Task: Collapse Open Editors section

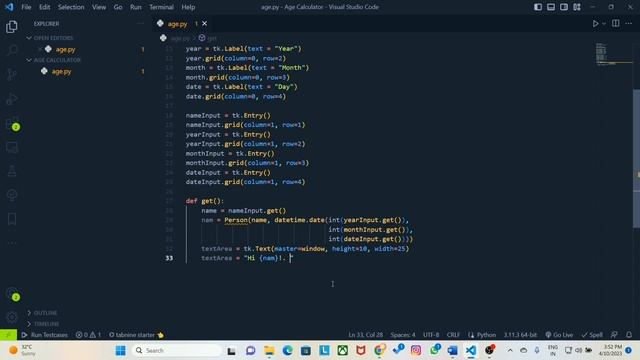Action: (29, 38)
